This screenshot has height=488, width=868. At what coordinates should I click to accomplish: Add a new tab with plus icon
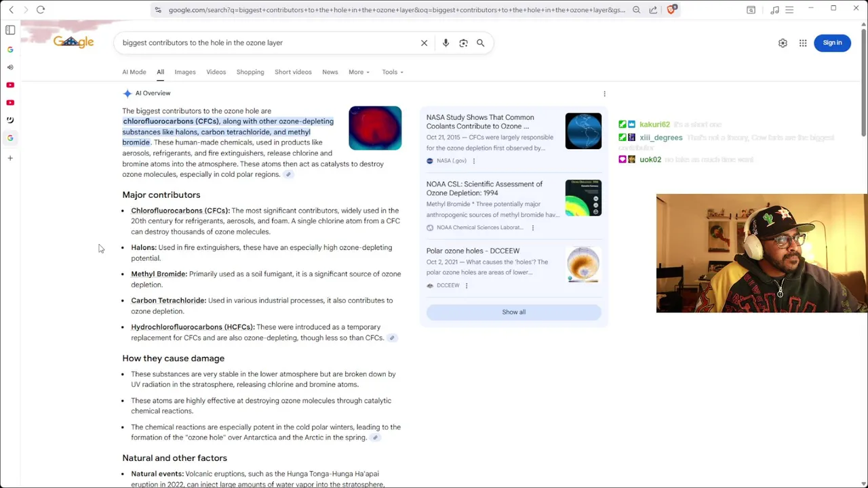(10, 158)
